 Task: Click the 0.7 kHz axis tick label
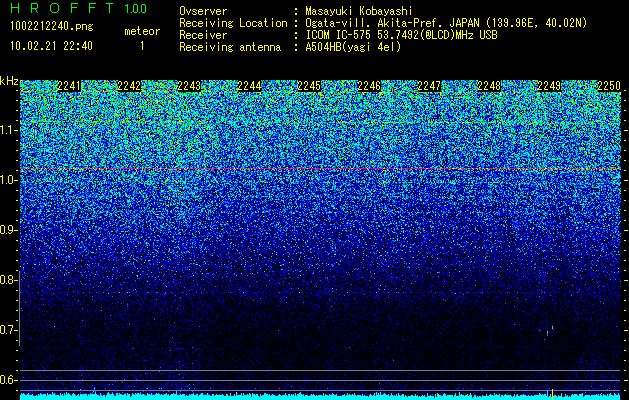(8, 330)
